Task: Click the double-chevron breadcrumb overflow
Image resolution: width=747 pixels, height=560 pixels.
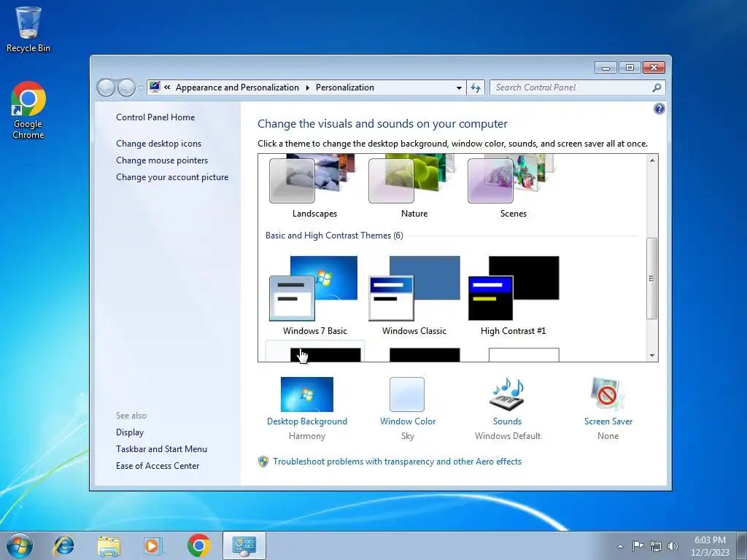Action: [167, 87]
